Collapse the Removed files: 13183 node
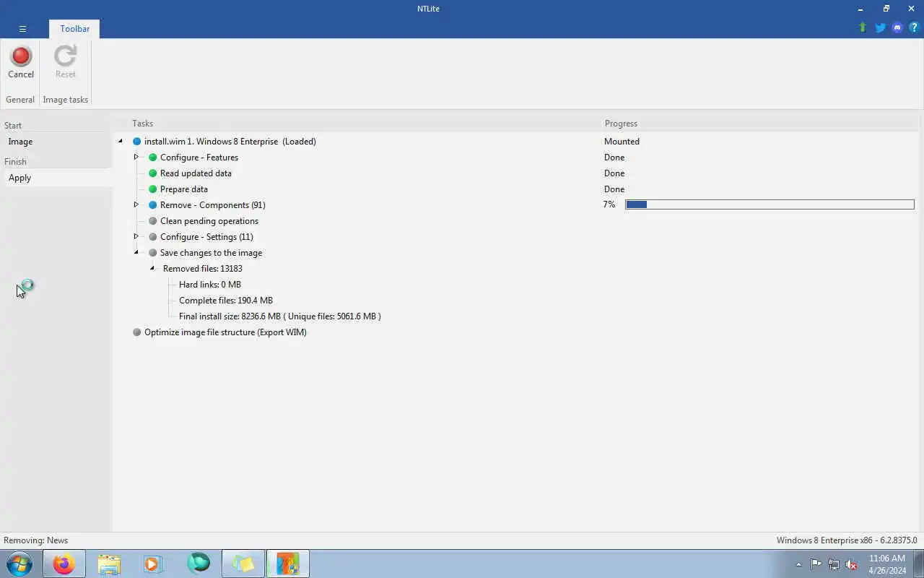The width and height of the screenshot is (924, 578). (x=152, y=269)
